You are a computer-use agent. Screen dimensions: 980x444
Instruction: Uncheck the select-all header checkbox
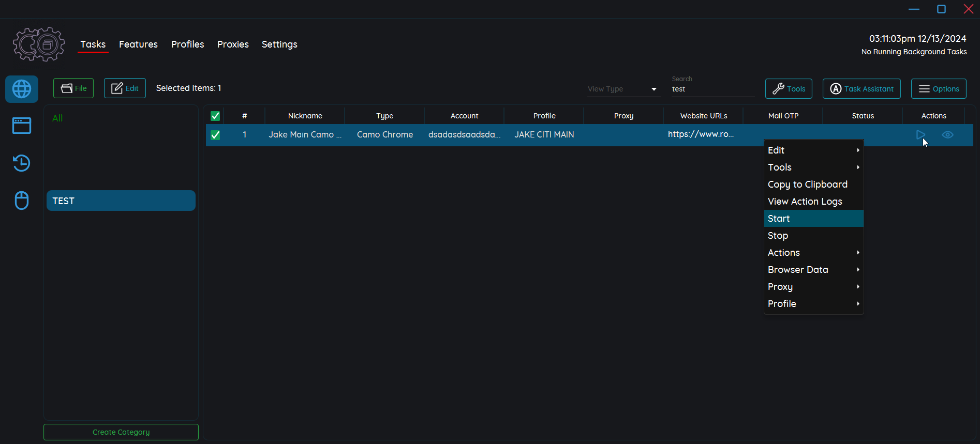click(x=215, y=116)
